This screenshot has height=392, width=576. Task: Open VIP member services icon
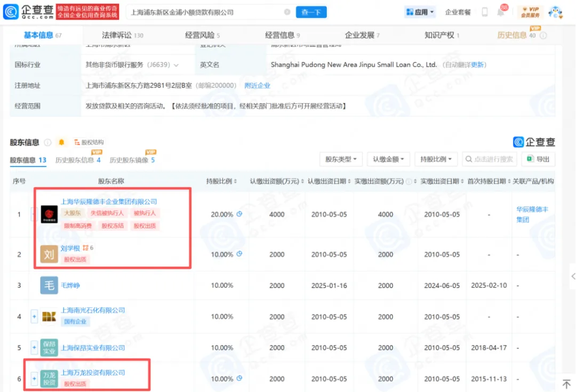point(530,12)
